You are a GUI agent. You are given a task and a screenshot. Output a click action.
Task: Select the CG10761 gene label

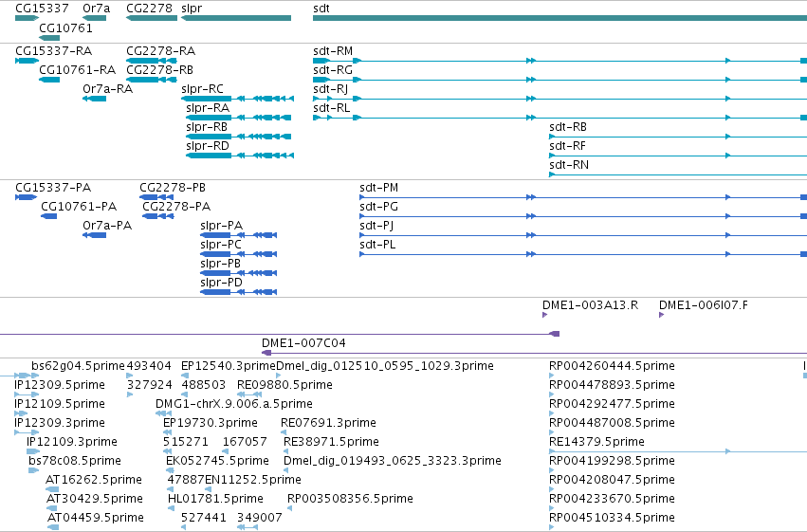pos(65,28)
